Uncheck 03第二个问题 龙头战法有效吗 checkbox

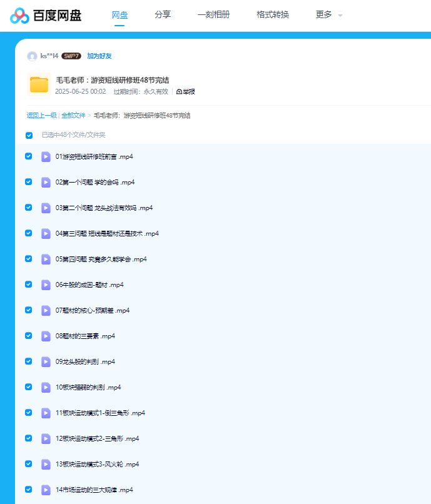29,208
